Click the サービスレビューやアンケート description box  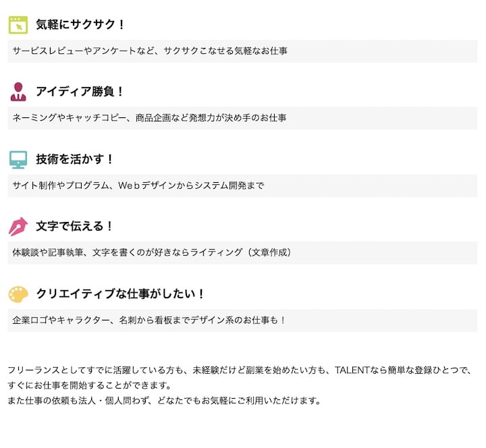242,51
